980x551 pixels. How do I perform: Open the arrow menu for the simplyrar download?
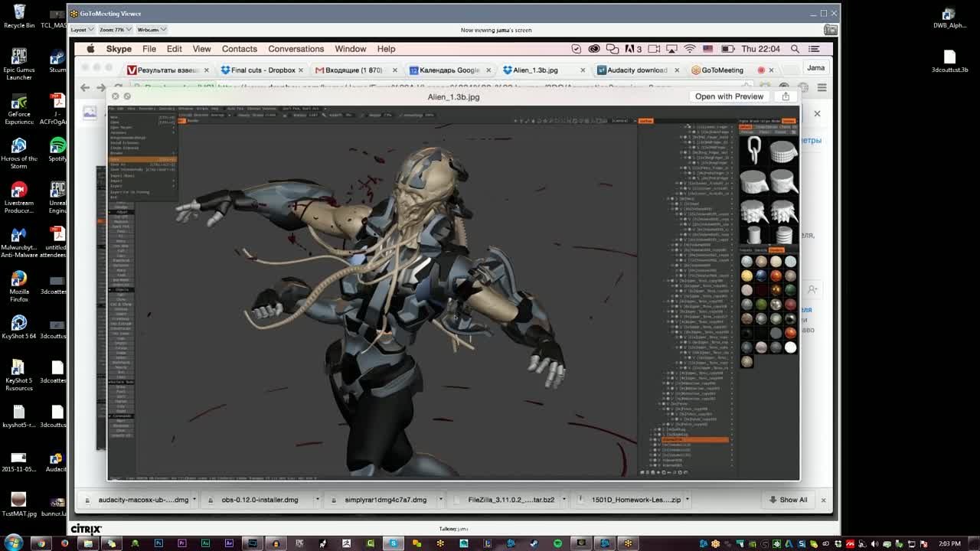[x=440, y=500]
